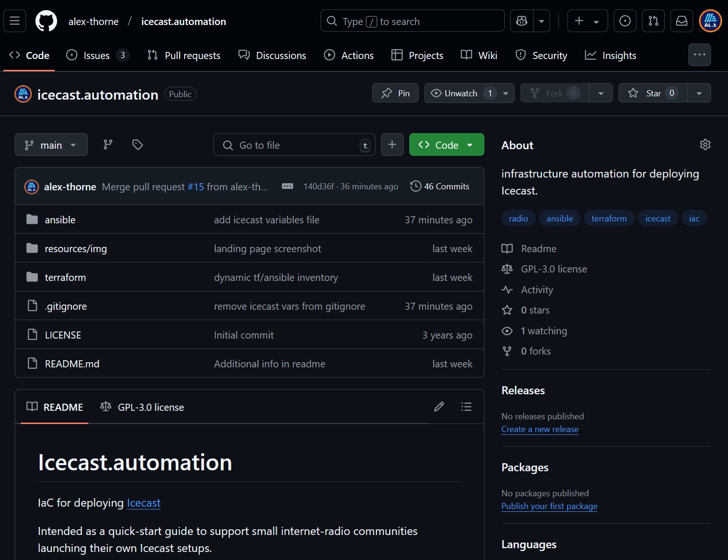Open the star lists dropdown arrow

[699, 93]
